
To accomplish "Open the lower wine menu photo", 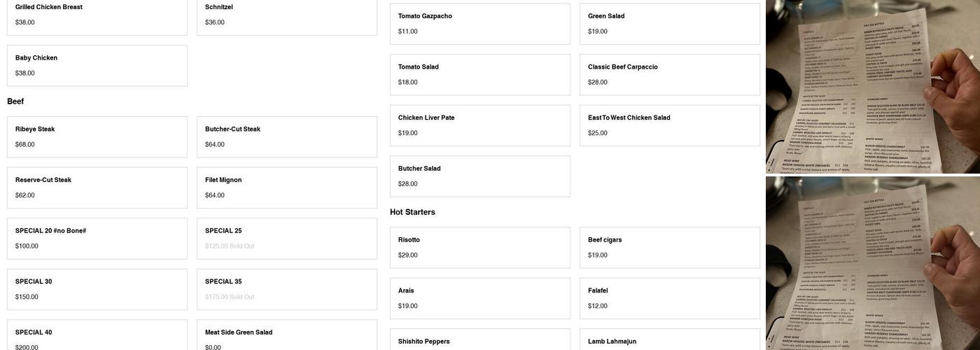I will click(873, 263).
